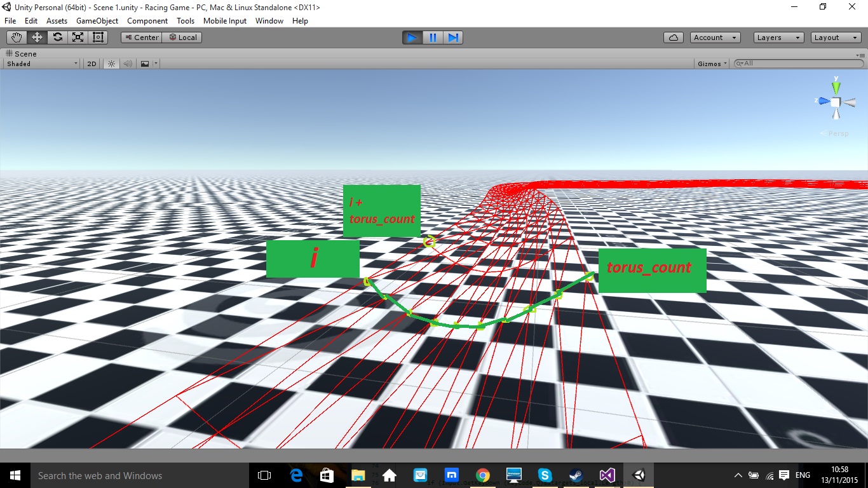Click the blue Z axis gizmo cone

tap(824, 101)
